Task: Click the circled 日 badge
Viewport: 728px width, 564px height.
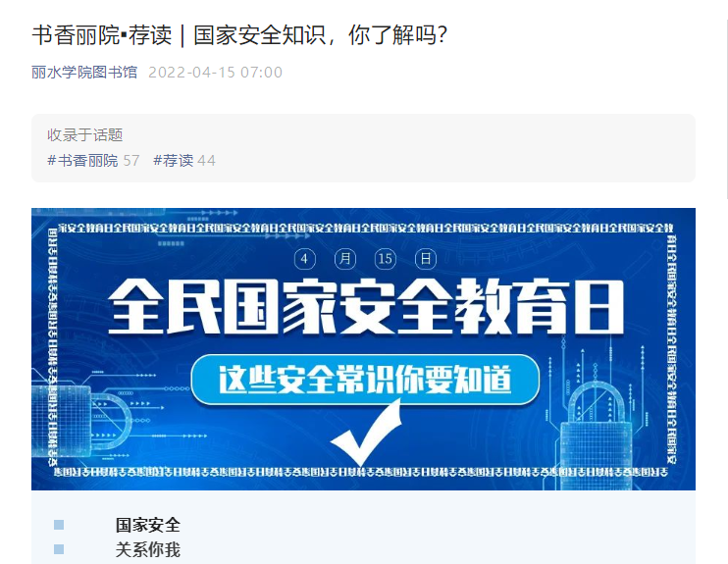Action: [x=425, y=259]
